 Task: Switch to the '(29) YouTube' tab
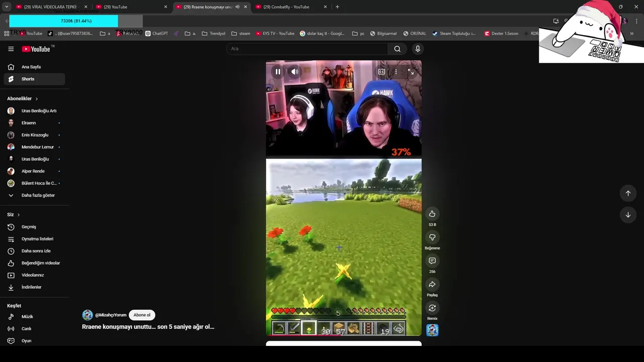(x=132, y=7)
